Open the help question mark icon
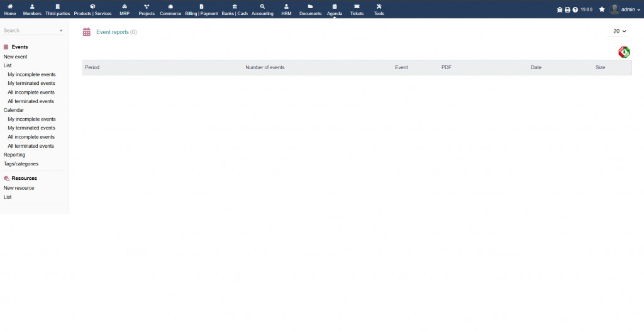 tap(575, 9)
